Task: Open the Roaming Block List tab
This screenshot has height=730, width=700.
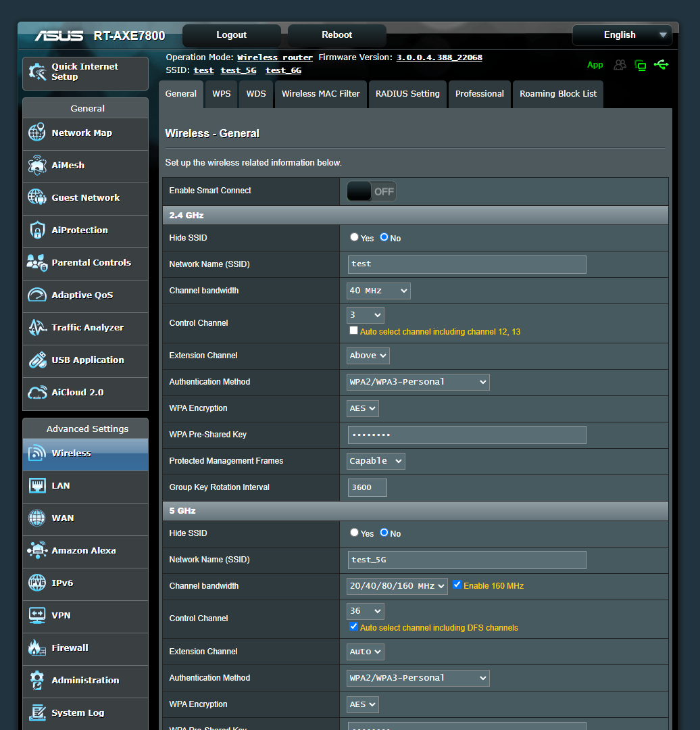Action: coord(558,94)
